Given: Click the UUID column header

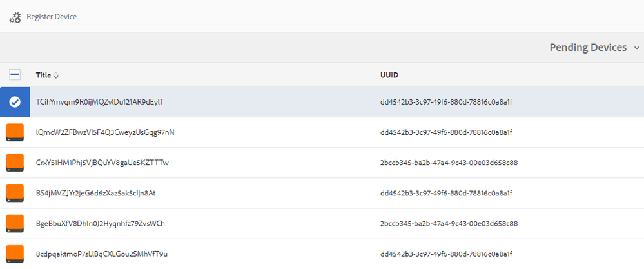Looking at the screenshot, I should pos(389,75).
